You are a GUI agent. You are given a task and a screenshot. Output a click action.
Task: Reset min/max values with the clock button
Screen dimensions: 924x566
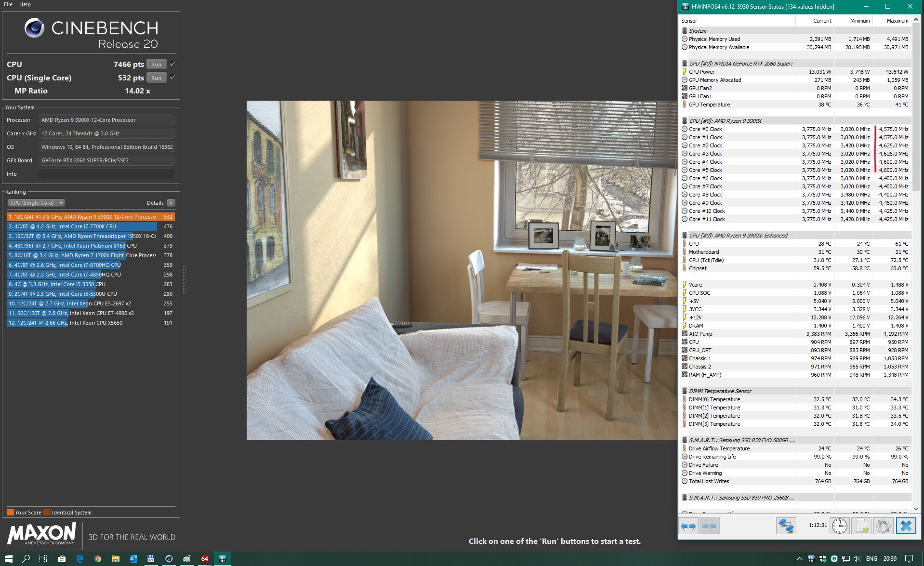click(x=840, y=526)
